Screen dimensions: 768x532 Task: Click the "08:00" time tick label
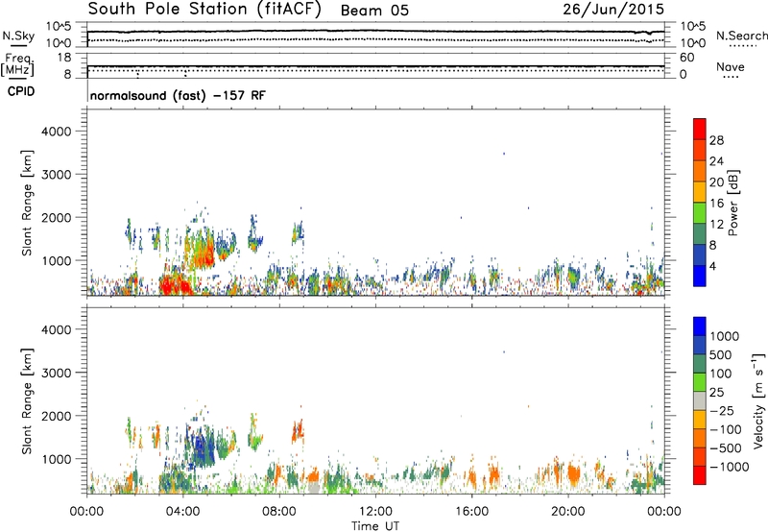tap(279, 512)
